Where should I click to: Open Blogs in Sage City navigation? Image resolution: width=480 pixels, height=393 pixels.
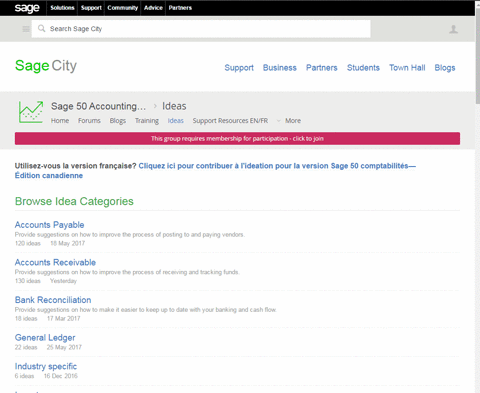(x=445, y=68)
